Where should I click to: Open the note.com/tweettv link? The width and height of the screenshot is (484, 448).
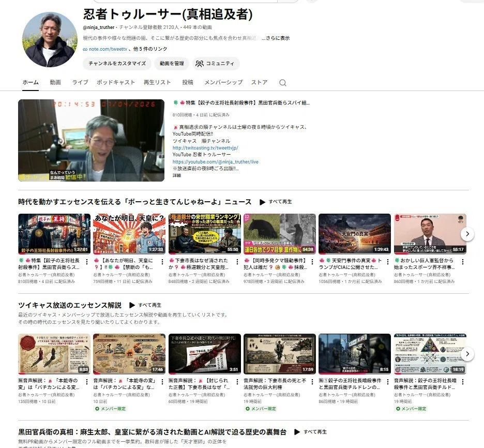108,49
